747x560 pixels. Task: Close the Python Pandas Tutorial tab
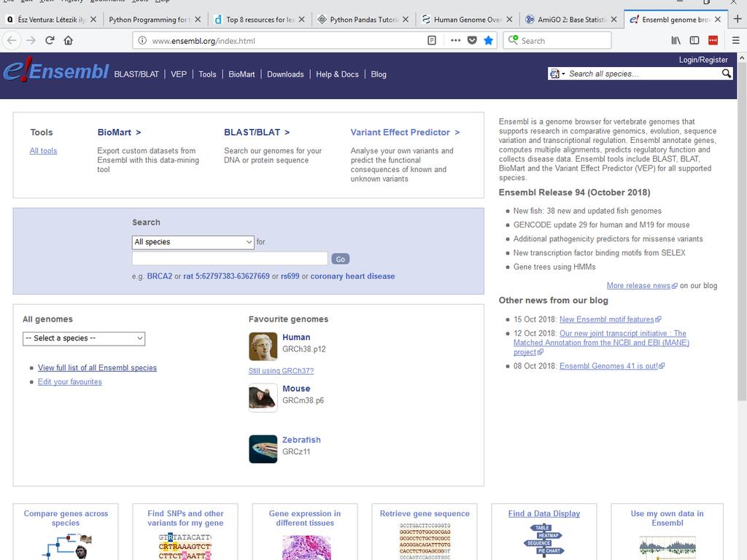click(x=406, y=20)
